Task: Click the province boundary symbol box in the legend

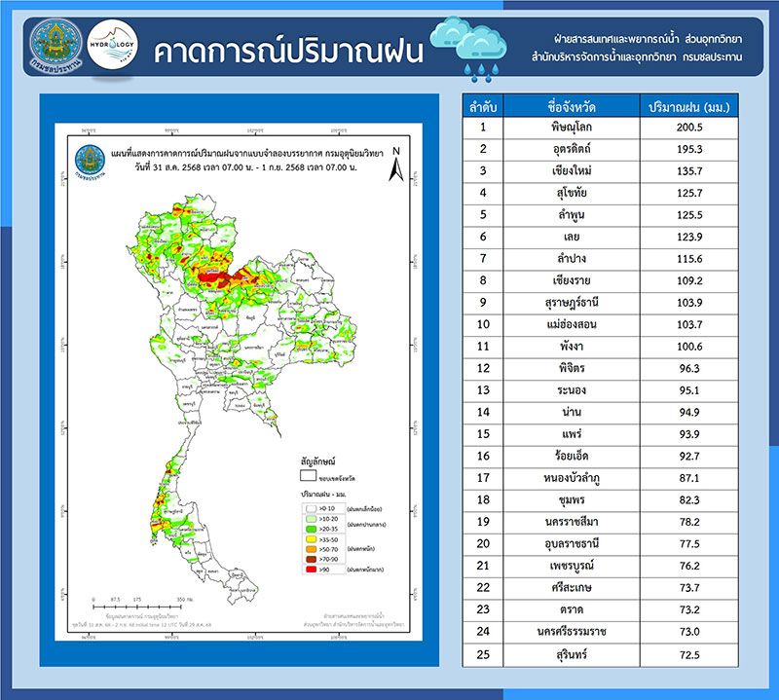Action: click(308, 476)
